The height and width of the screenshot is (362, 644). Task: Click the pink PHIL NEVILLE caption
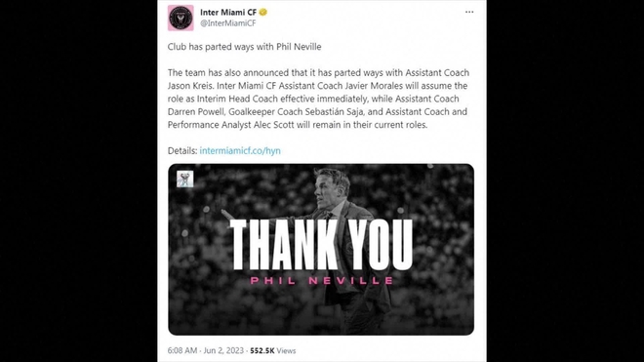(x=322, y=281)
